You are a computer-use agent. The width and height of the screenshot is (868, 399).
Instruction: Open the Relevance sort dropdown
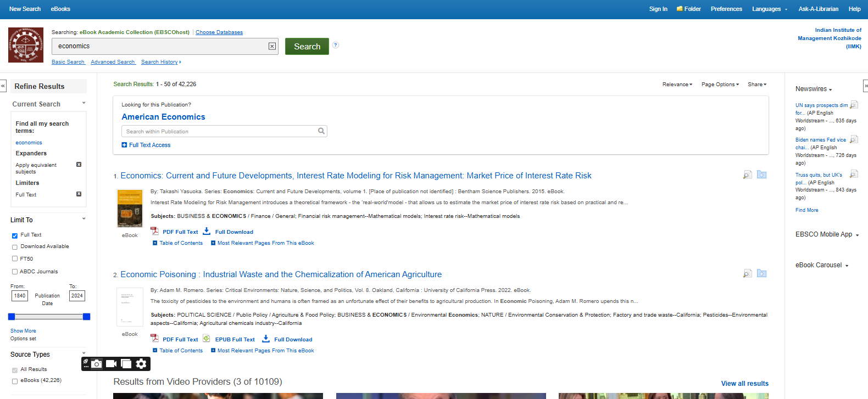(x=677, y=85)
